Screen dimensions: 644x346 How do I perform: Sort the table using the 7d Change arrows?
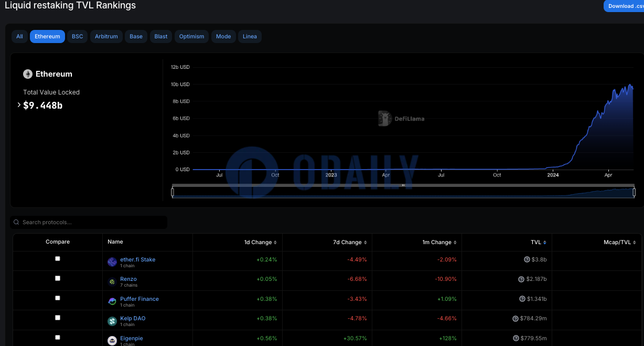[366, 243]
